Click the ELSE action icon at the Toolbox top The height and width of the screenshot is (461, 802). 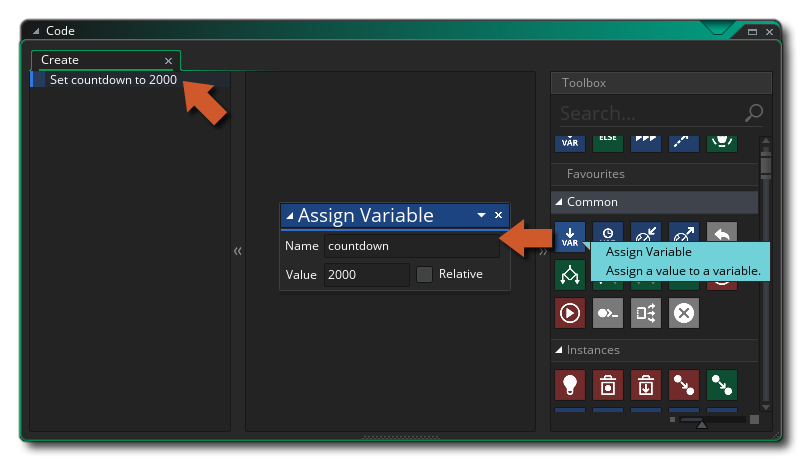pos(608,144)
